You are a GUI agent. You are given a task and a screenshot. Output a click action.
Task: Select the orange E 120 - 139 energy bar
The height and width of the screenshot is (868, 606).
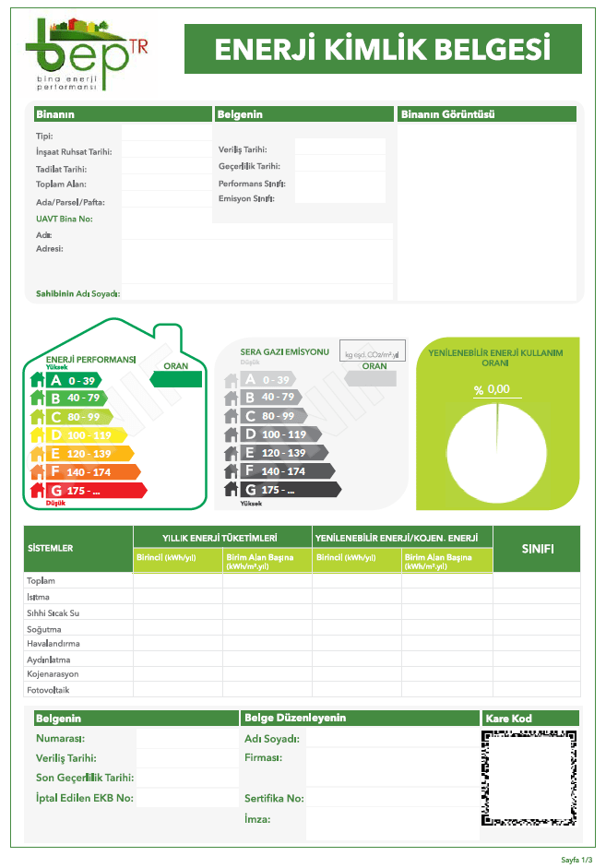tap(89, 454)
